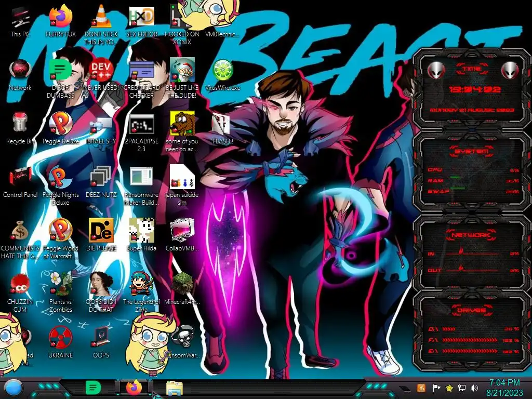Open the taskbar clock showing 7:04 PM

pyautogui.click(x=504, y=388)
